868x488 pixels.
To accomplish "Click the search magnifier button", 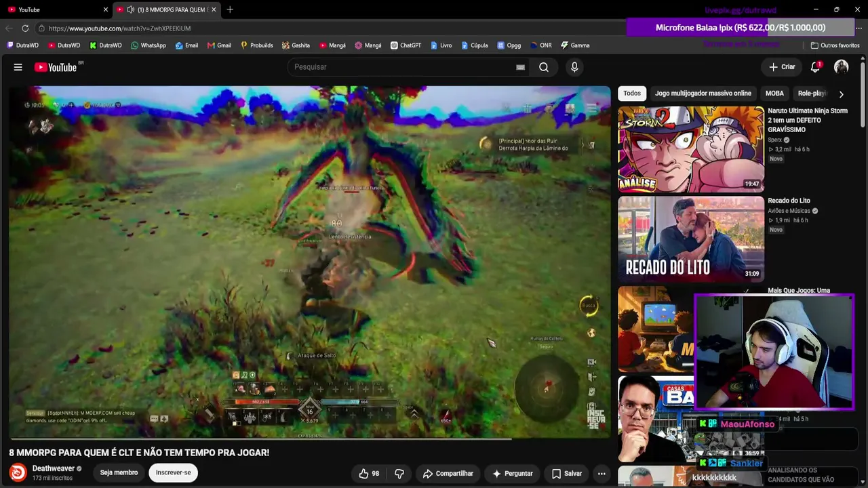I will point(544,67).
